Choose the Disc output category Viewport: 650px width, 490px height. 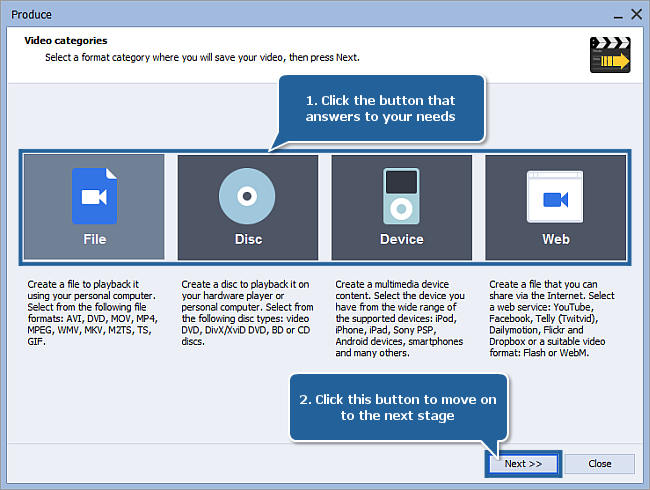248,207
